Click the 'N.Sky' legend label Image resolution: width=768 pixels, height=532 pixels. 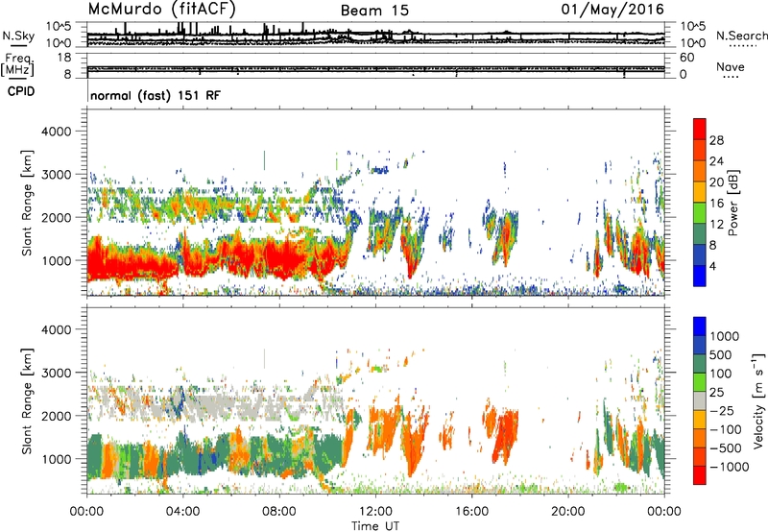(18, 36)
